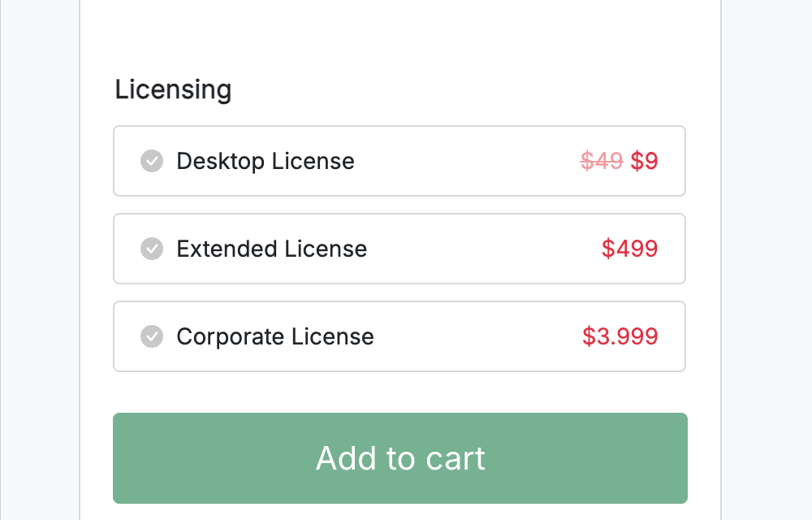The image size is (812, 520).
Task: Click the Licensing section heading
Action: point(173,89)
